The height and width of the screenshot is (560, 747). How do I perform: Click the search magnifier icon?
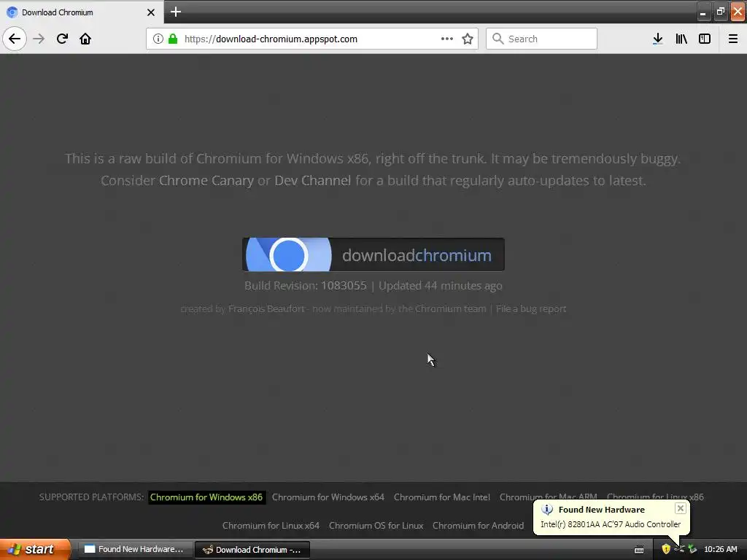tap(498, 39)
